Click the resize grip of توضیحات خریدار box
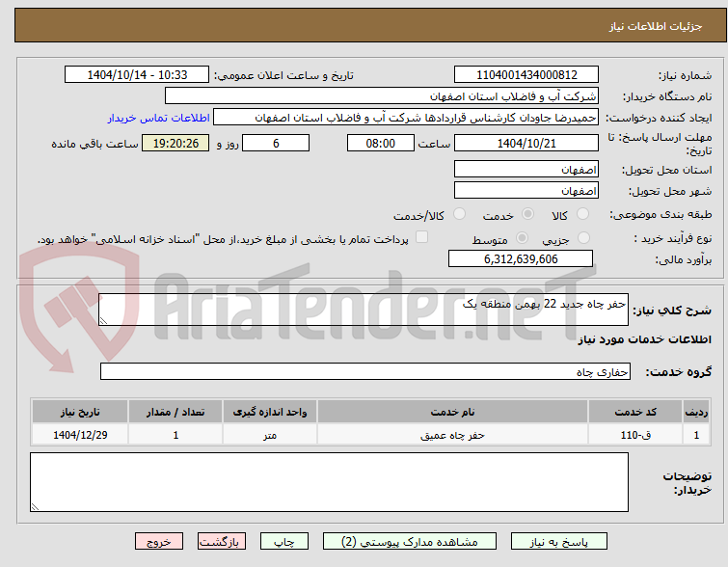Image resolution: width=728 pixels, height=567 pixels. tap(35, 506)
